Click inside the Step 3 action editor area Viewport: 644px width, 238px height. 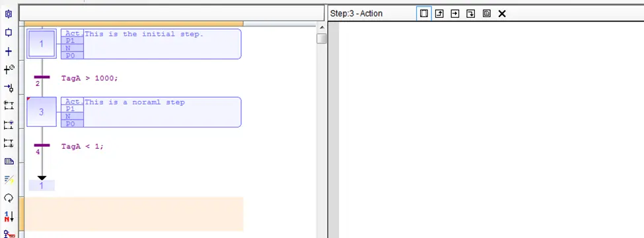tap(491, 130)
